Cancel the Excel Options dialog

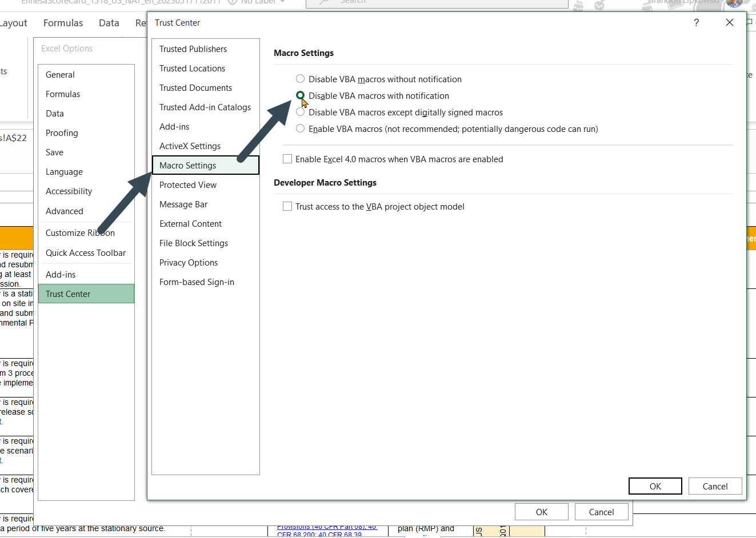click(x=601, y=512)
